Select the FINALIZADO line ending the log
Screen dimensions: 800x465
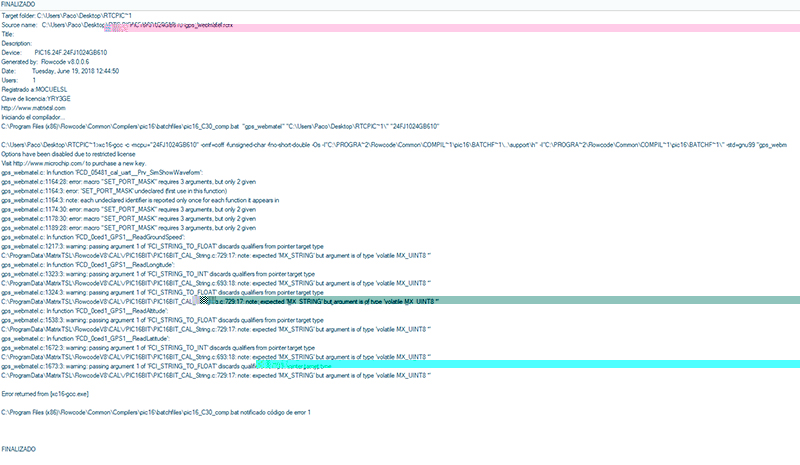(x=18, y=449)
